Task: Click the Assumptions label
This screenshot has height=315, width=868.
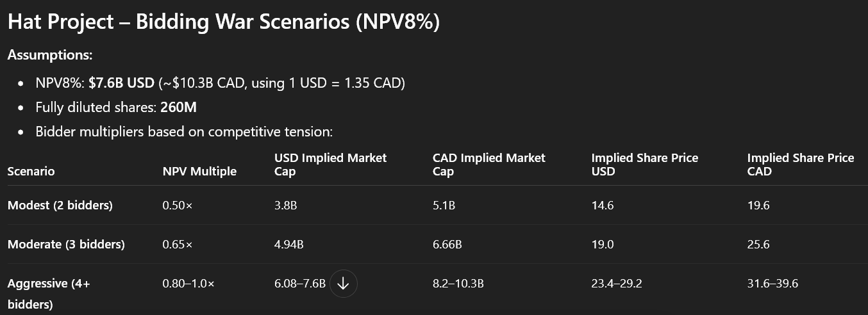Action: pyautogui.click(x=50, y=55)
